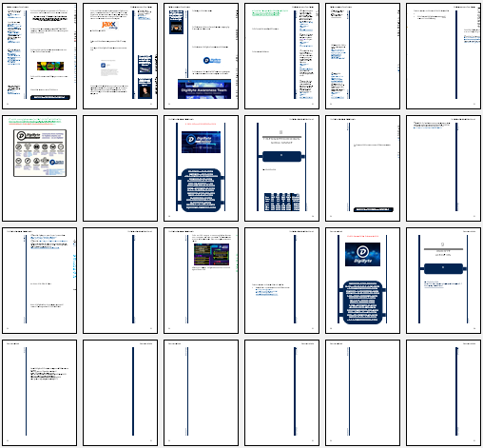483x448 pixels.
Task: Select the page showing the Jaxx logo
Action: point(120,56)
